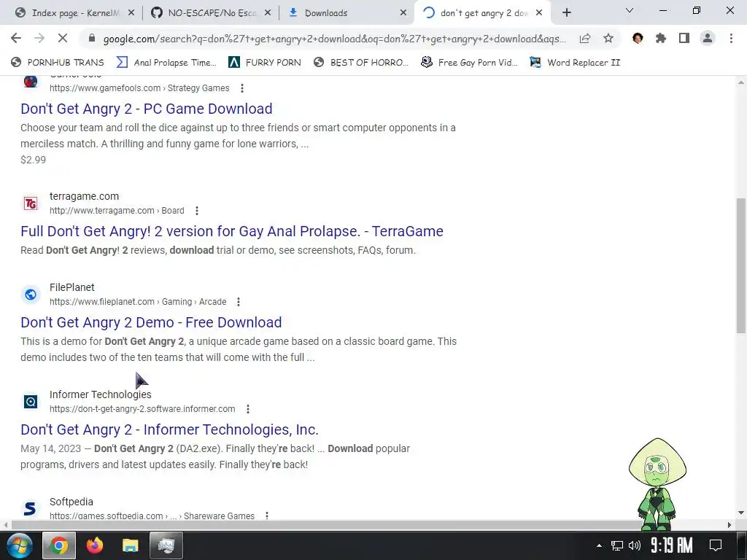Click the terragame.com site name

click(x=85, y=196)
